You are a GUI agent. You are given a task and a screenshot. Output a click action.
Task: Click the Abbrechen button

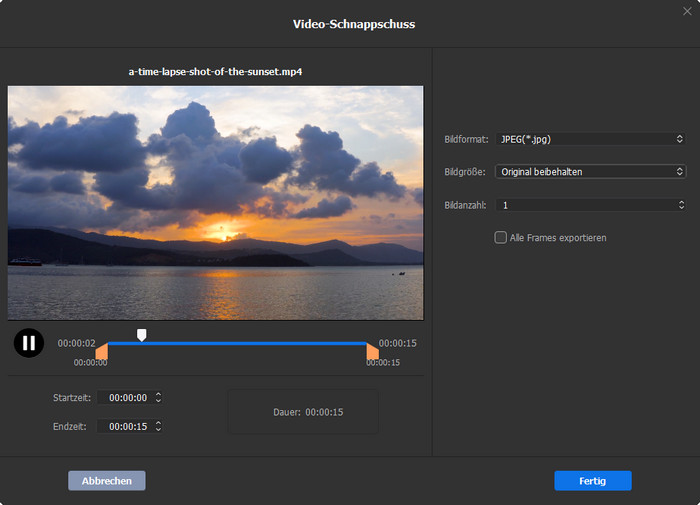(x=107, y=481)
